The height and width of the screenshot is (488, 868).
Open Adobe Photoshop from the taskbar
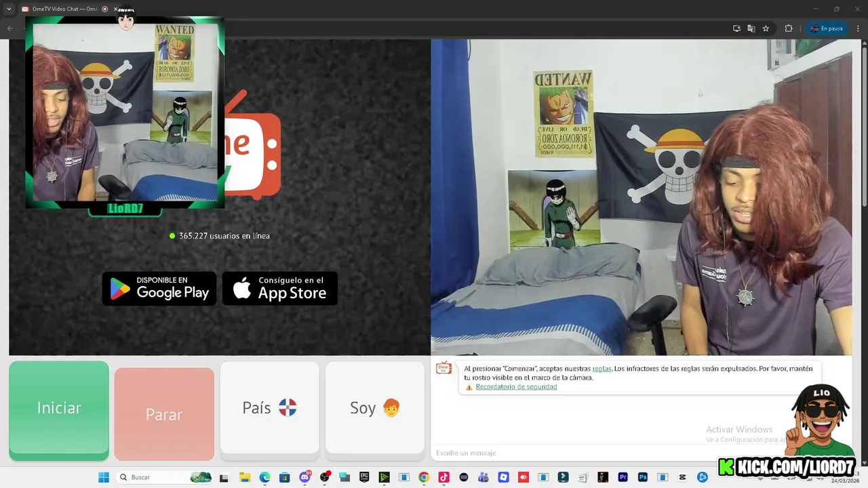[643, 477]
